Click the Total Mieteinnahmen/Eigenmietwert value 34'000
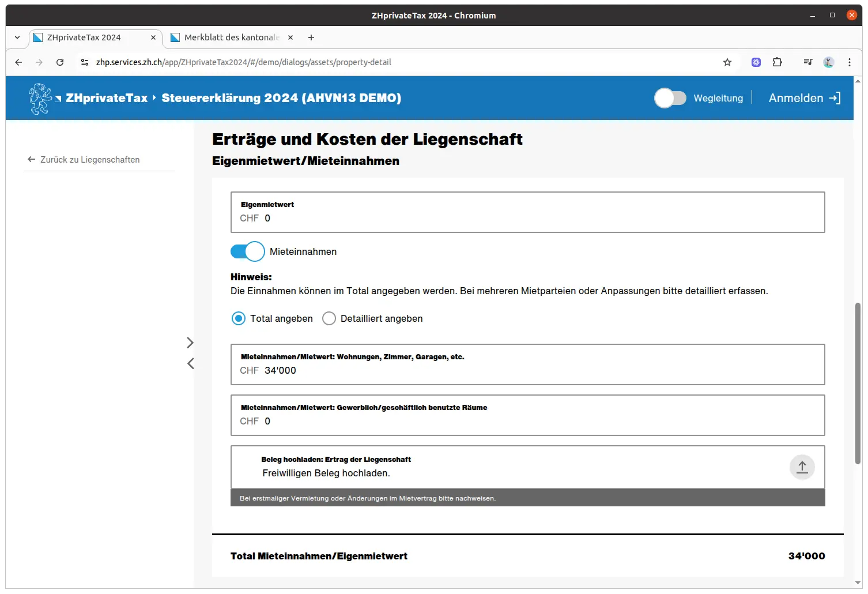 (x=806, y=556)
